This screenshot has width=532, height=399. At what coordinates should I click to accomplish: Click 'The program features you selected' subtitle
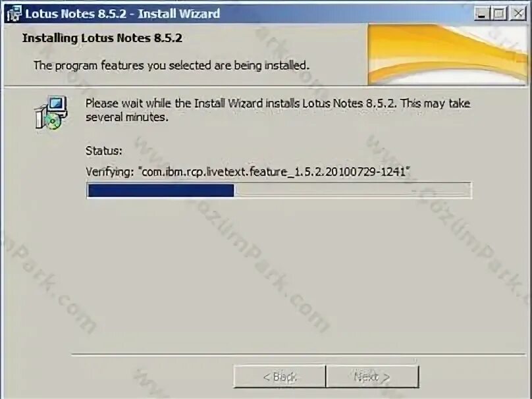pos(171,65)
